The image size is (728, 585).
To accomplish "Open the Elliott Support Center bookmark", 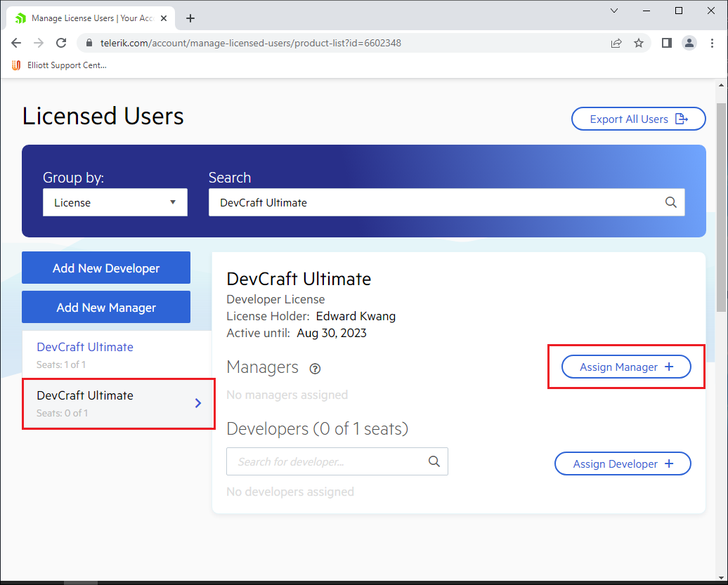I will click(x=59, y=65).
